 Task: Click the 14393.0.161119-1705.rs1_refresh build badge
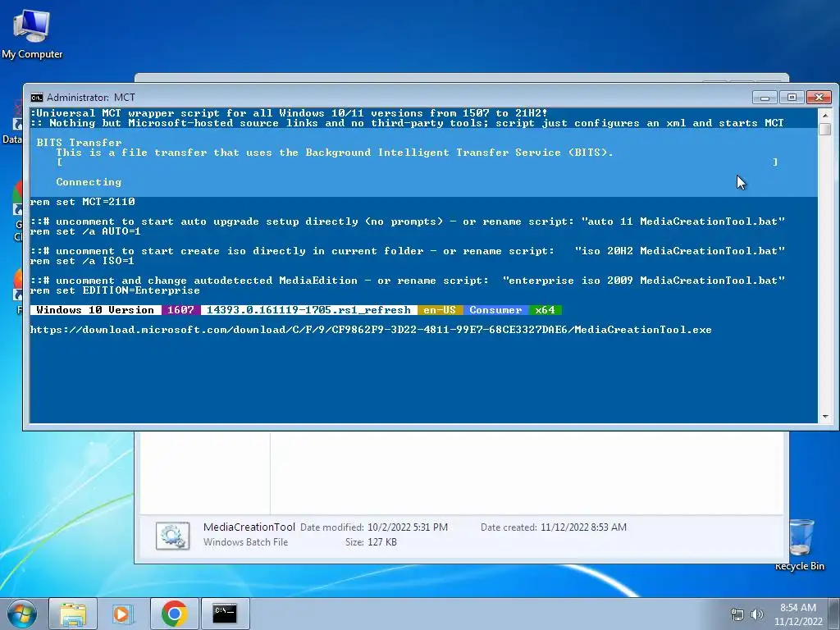308,310
